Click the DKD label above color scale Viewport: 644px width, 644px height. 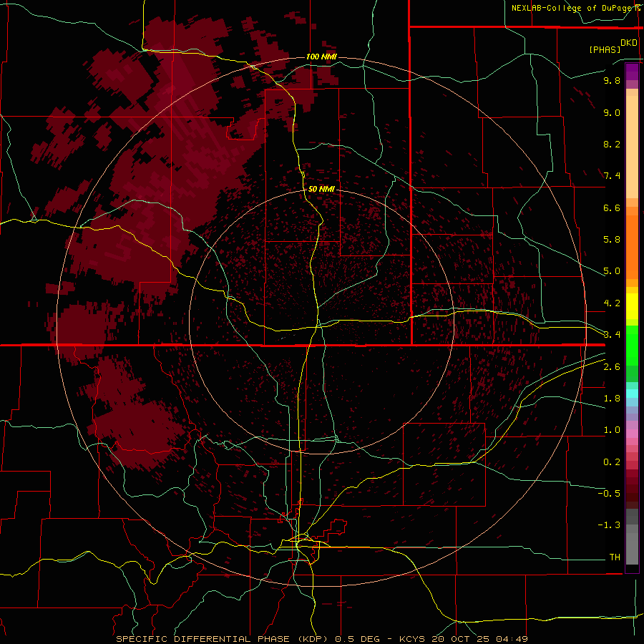pyautogui.click(x=629, y=43)
